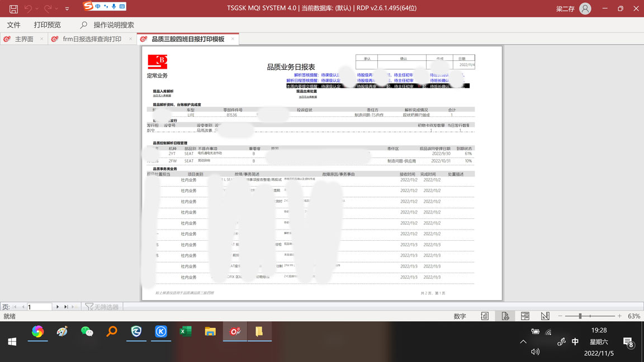Viewport: 644px width, 362px height.
Task: Open the undo history dropdown arrow
Action: click(x=37, y=8)
